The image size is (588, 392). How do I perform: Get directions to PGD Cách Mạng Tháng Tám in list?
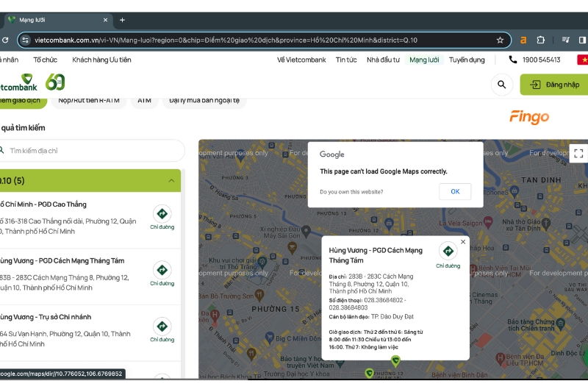(162, 274)
